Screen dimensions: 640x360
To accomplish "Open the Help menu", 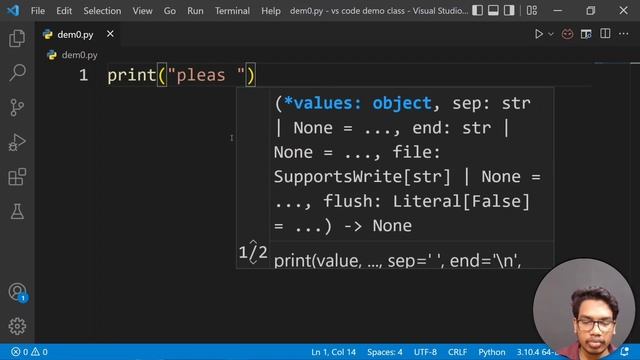I will click(x=271, y=11).
